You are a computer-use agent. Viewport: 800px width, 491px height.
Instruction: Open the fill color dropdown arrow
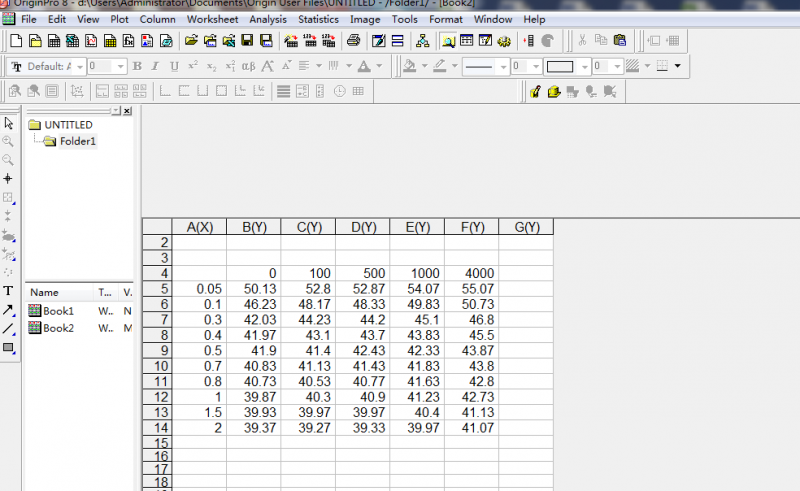424,66
